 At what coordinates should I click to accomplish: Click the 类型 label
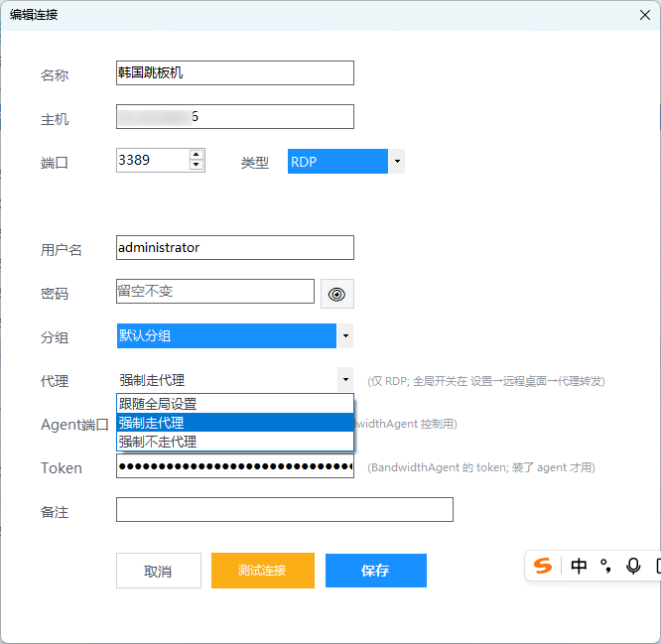(255, 163)
